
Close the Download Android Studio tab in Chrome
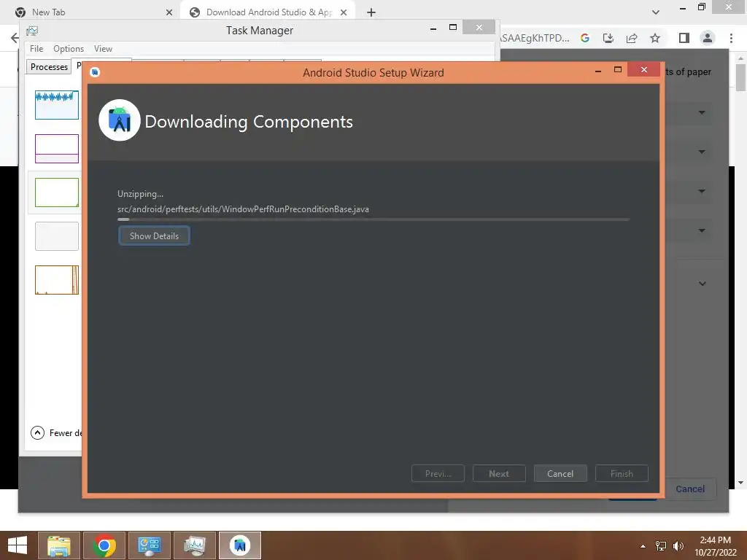[344, 12]
